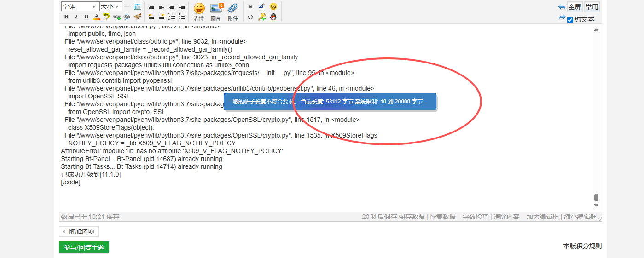
Task: Submit with 参与/回复主题 button
Action: (x=84, y=247)
